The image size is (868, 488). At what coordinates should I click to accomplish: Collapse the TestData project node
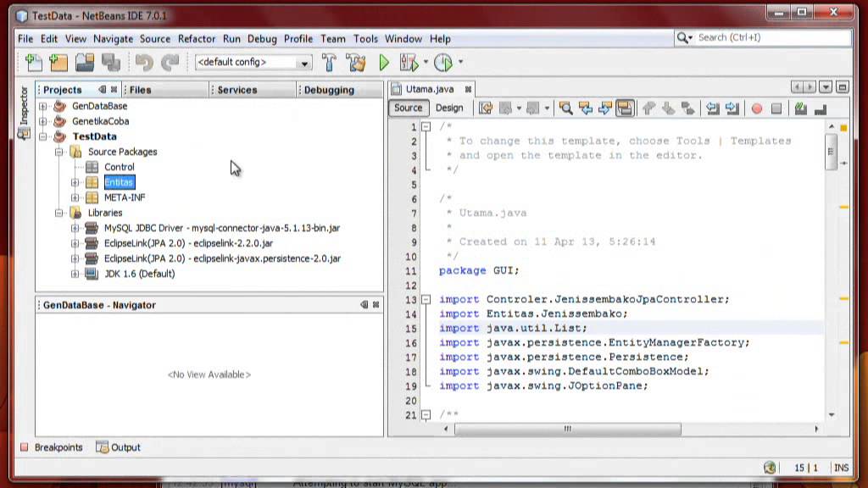[x=42, y=136]
